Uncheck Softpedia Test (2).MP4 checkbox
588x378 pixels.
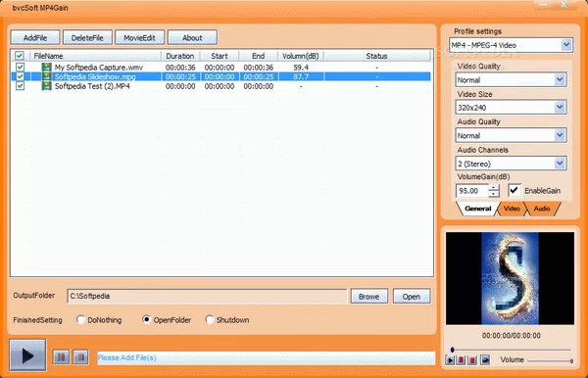pos(20,86)
